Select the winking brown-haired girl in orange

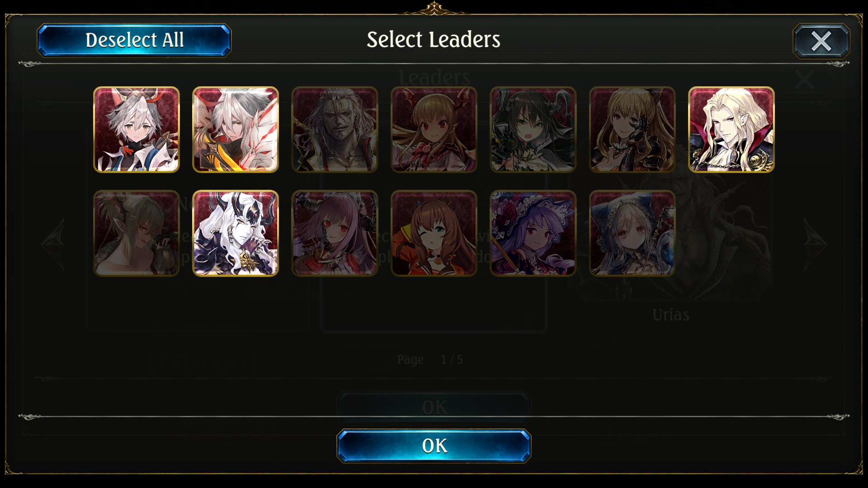point(434,233)
